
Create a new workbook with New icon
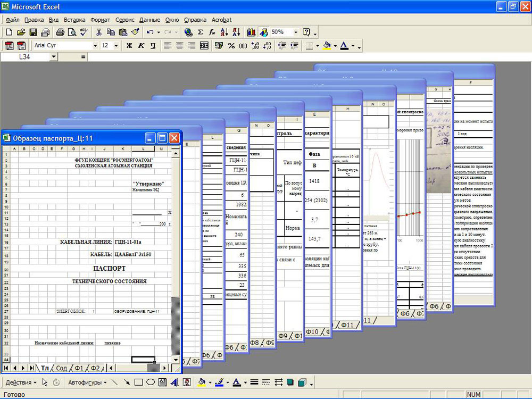pyautogui.click(x=9, y=32)
